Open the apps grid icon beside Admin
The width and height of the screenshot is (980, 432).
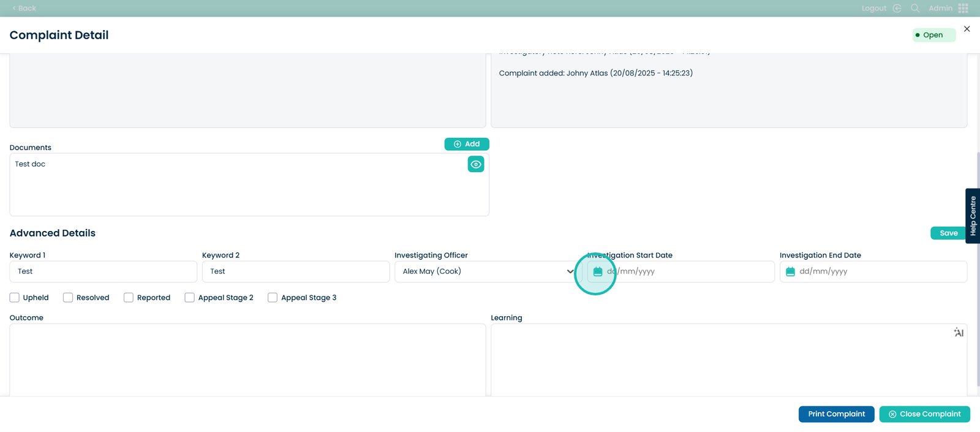(963, 8)
